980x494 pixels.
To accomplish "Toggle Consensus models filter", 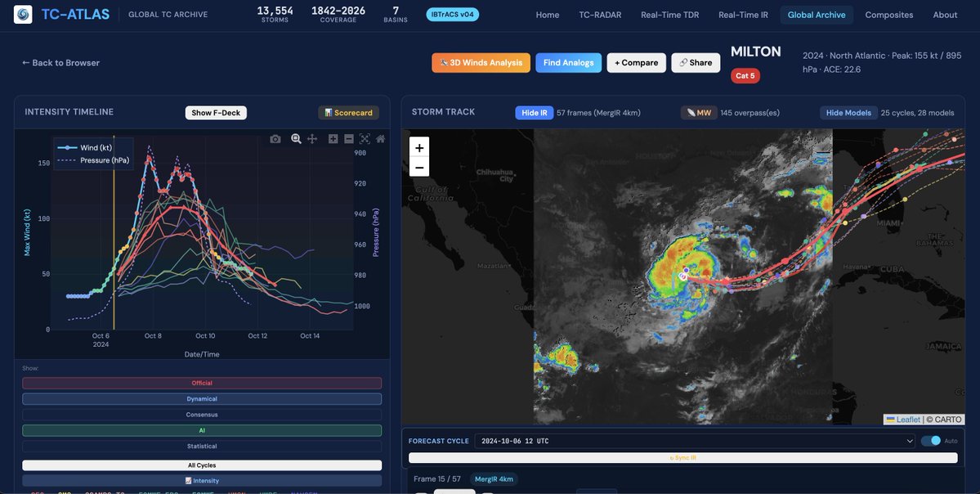I will tap(202, 415).
